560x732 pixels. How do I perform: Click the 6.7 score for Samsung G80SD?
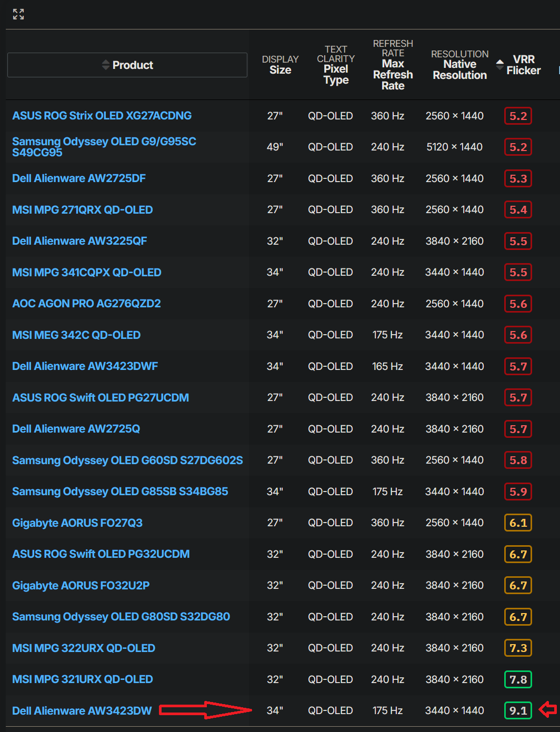click(518, 617)
